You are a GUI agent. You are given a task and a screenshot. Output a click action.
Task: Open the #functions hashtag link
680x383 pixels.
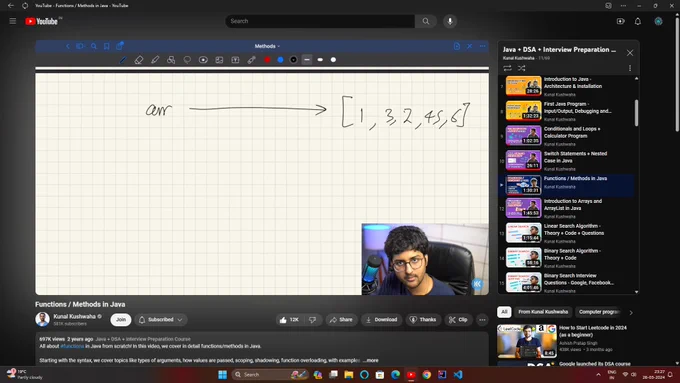(72, 346)
